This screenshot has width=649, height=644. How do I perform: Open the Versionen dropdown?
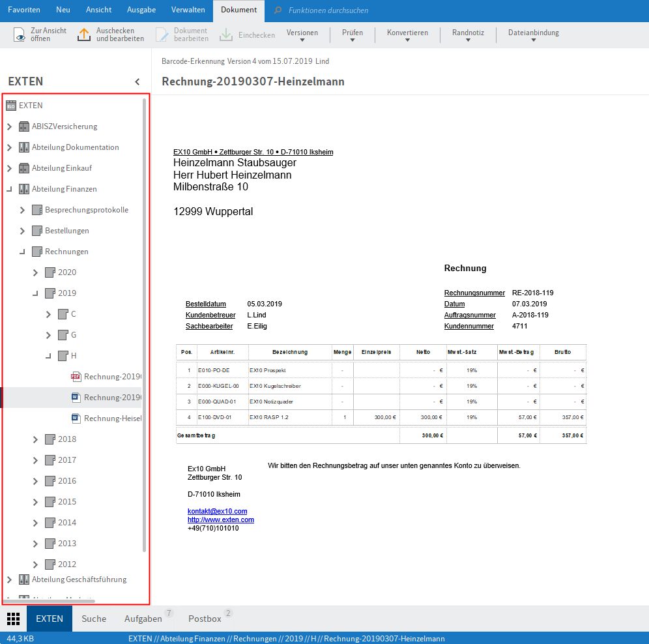[x=302, y=36]
